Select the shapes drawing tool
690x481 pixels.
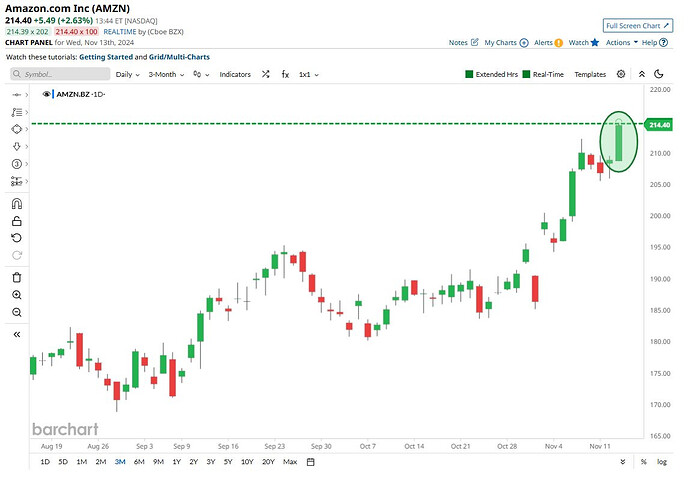pos(17,129)
